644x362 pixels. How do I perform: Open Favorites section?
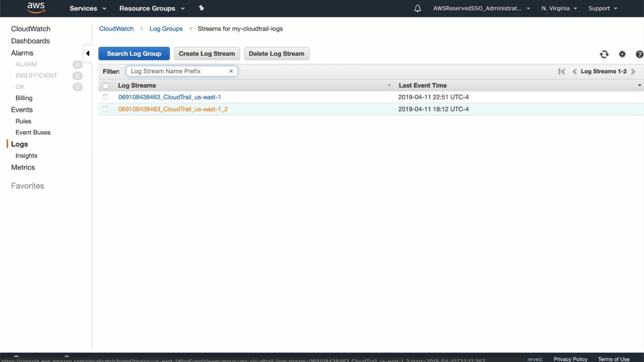coord(28,186)
